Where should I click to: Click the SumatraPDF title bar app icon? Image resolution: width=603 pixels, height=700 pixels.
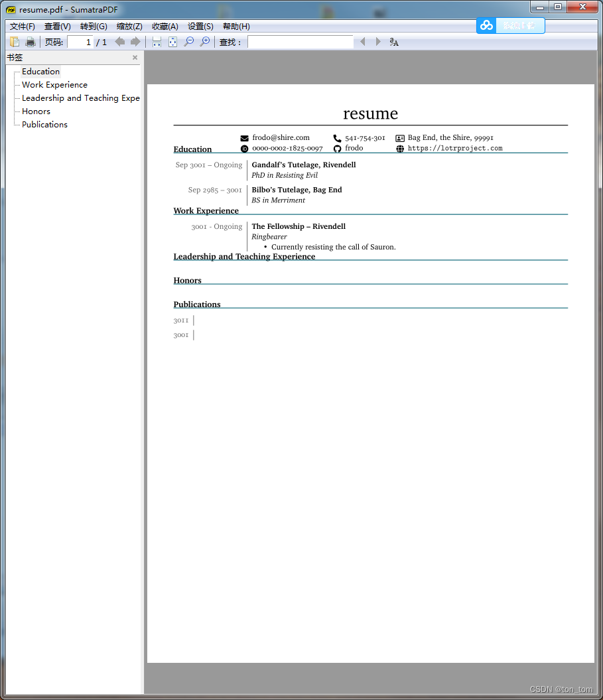11,9
